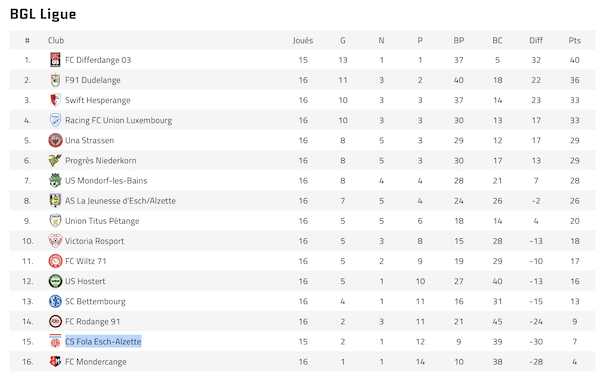Click the Racing FC Union Luxembourg crest
Viewport: 600px width, 378px height.
point(55,120)
